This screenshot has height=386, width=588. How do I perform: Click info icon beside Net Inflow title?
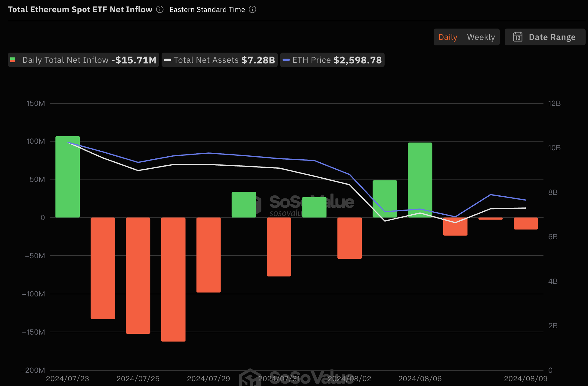(160, 10)
